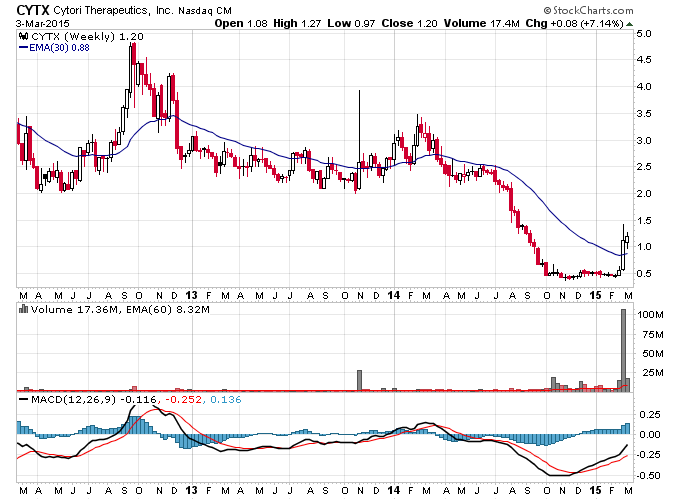Click the Low 0.97 value
680x500 pixels.
(351, 23)
